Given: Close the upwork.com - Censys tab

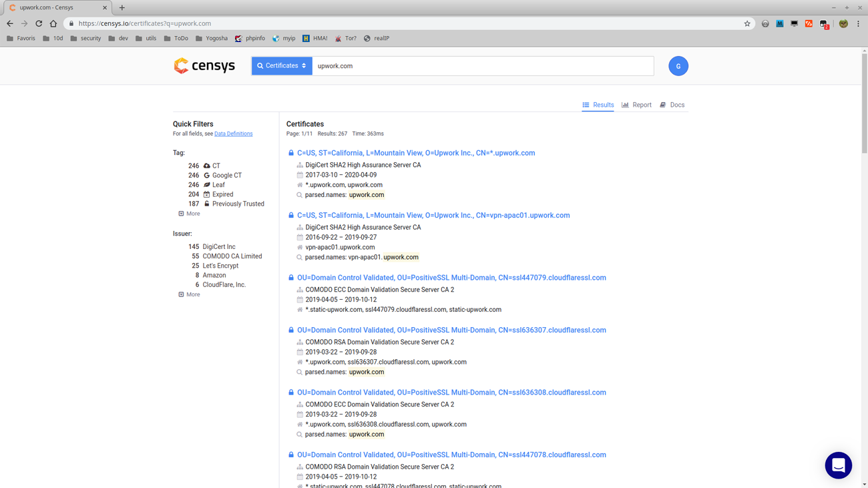Looking at the screenshot, I should tap(105, 8).
